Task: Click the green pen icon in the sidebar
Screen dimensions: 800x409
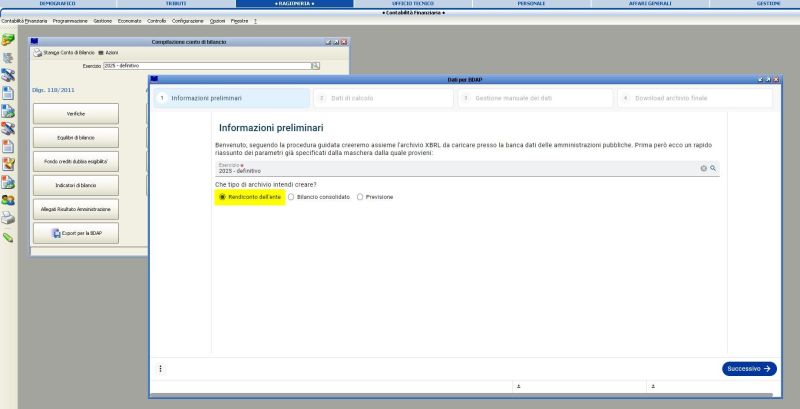Action: tap(8, 238)
